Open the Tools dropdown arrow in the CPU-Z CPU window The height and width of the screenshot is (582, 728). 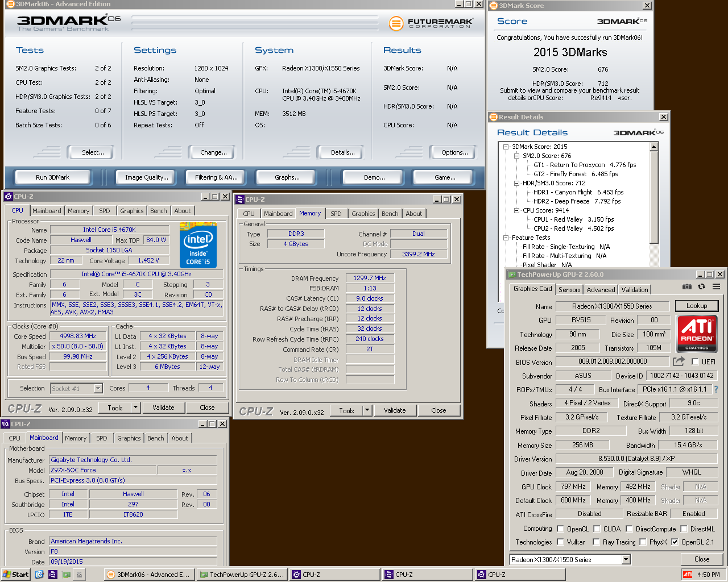[x=136, y=408]
